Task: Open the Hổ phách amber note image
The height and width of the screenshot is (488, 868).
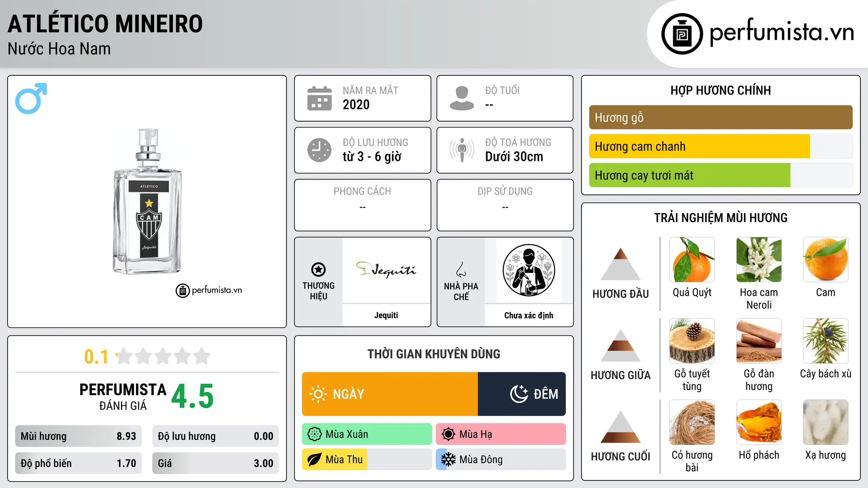Action: click(759, 422)
